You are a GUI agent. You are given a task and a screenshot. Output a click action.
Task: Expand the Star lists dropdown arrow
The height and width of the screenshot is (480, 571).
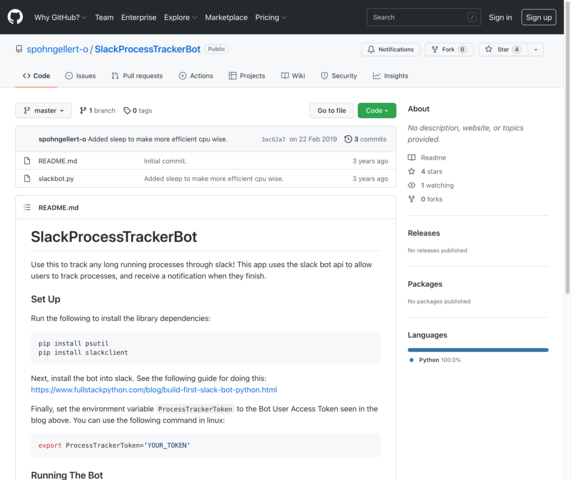[x=535, y=50]
